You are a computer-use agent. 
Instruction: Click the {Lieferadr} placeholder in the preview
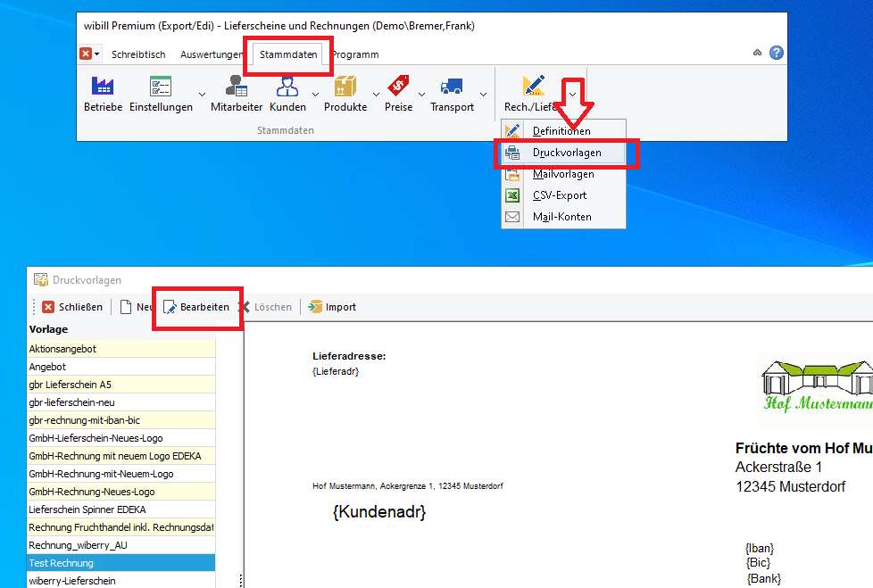point(336,371)
